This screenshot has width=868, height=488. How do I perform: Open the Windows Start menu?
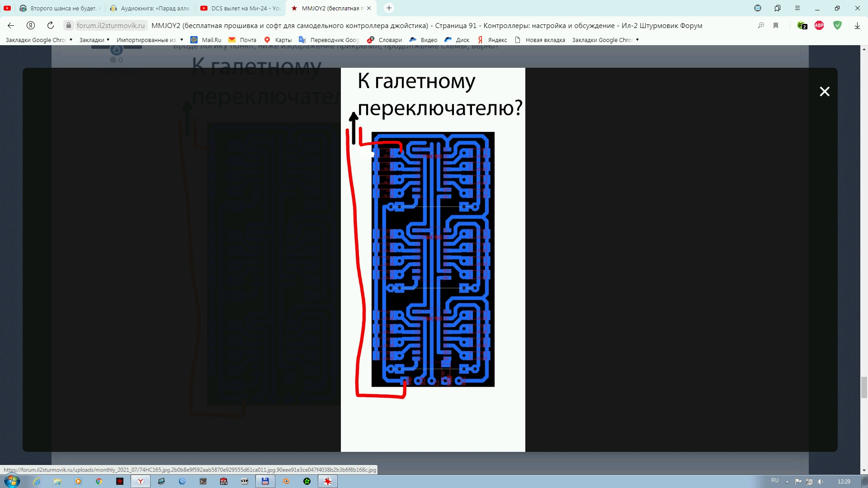pyautogui.click(x=12, y=481)
